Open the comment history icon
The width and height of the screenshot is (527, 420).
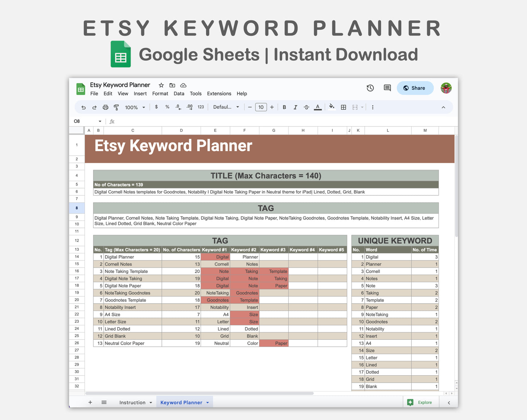click(387, 88)
